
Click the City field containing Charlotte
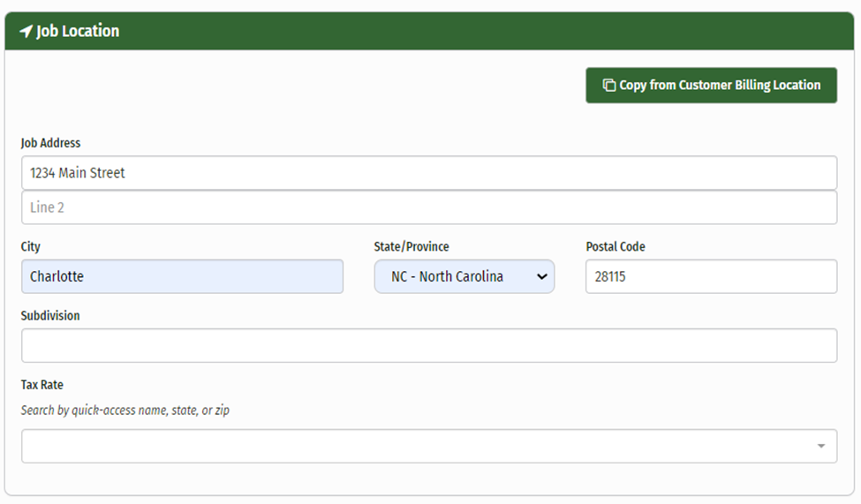click(x=182, y=276)
